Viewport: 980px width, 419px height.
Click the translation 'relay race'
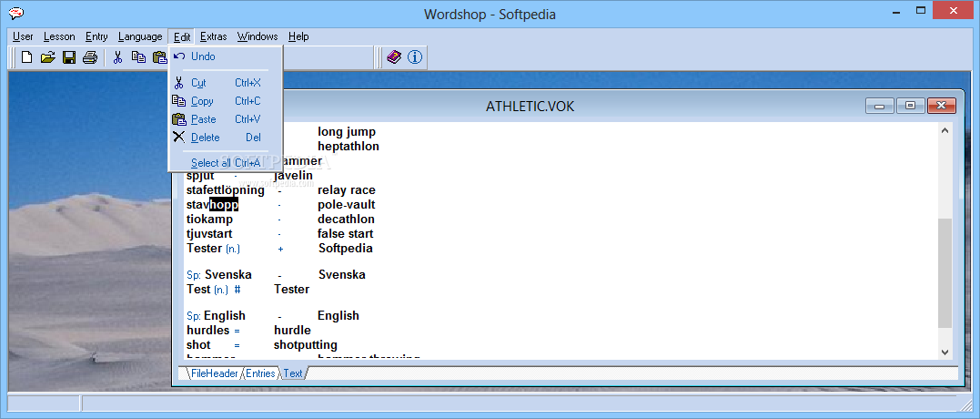coord(347,190)
